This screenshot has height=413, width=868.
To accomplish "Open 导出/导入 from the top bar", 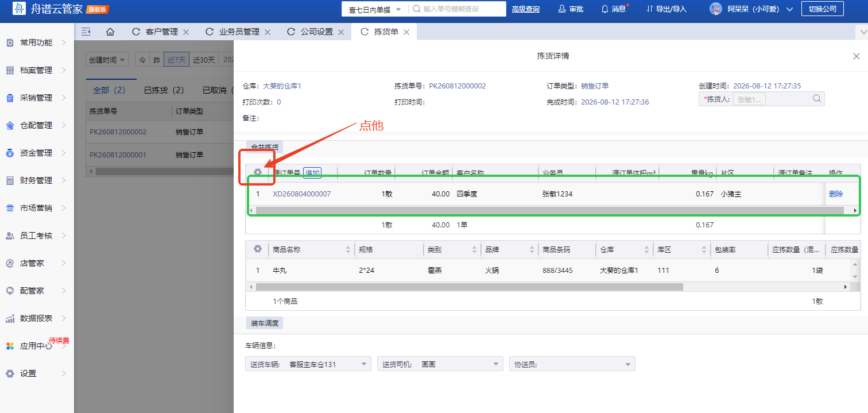I will tap(666, 9).
